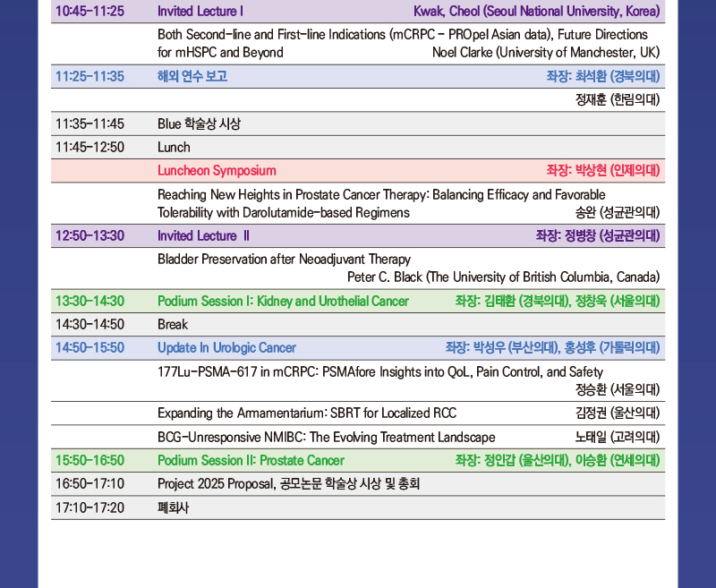Select the '14:50-15:50' time cell
The height and width of the screenshot is (588, 716).
[x=89, y=348]
